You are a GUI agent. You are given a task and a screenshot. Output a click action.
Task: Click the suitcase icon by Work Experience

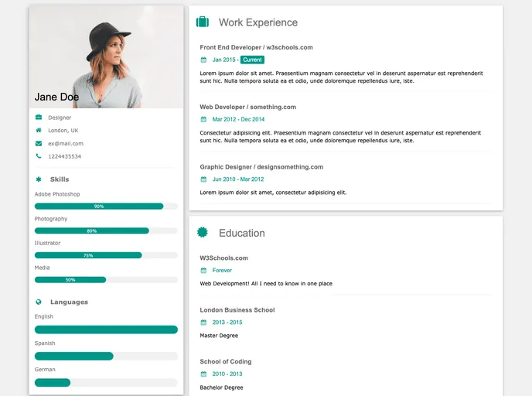click(x=203, y=22)
